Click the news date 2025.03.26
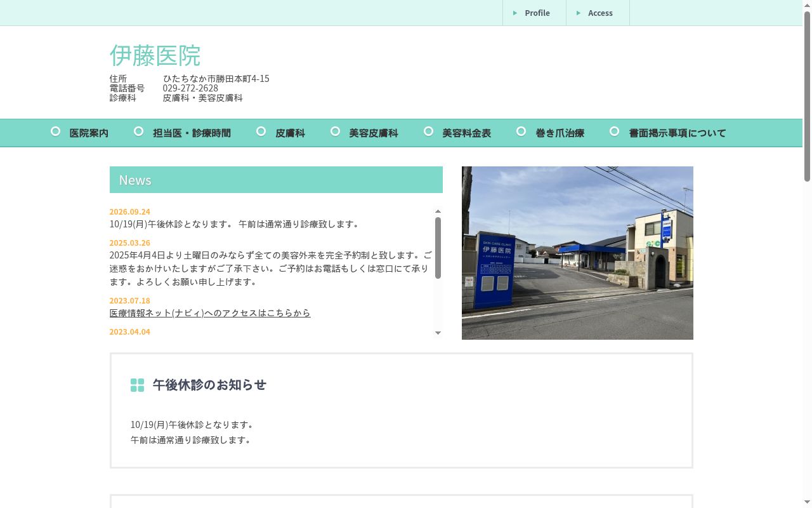812x508 pixels. [x=130, y=243]
